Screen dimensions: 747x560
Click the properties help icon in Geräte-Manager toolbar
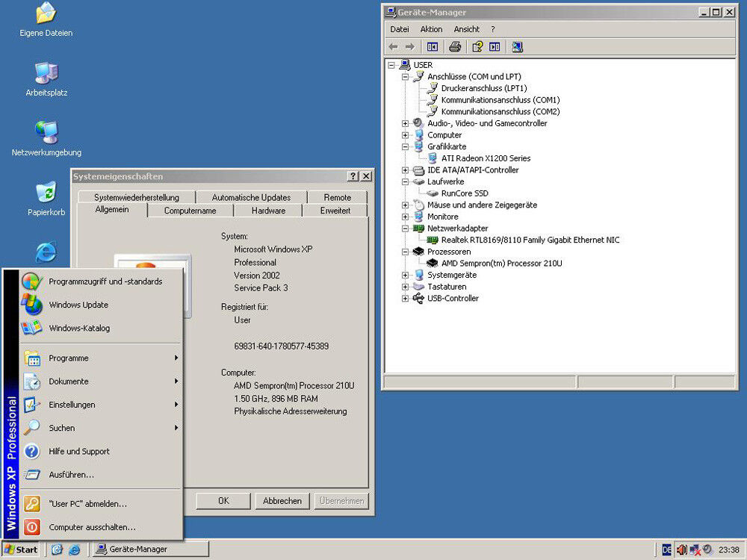pos(477,46)
